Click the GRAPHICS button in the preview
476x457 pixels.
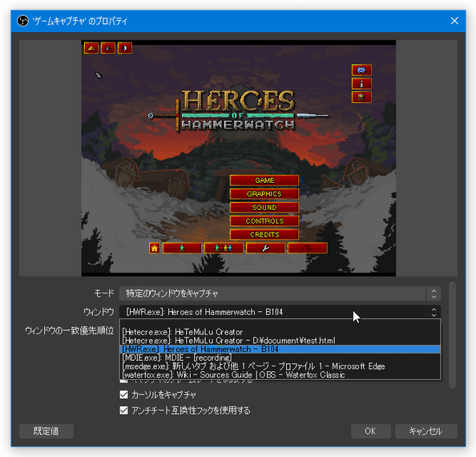click(264, 194)
